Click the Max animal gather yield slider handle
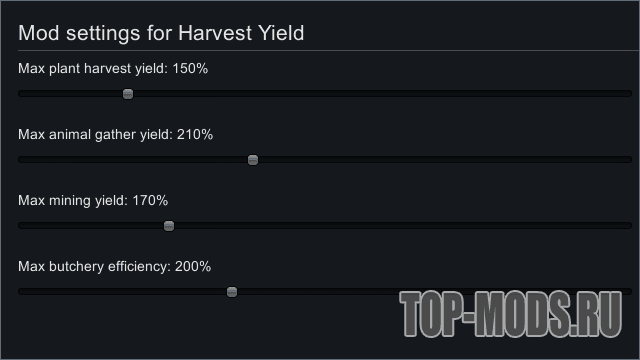 pos(253,160)
